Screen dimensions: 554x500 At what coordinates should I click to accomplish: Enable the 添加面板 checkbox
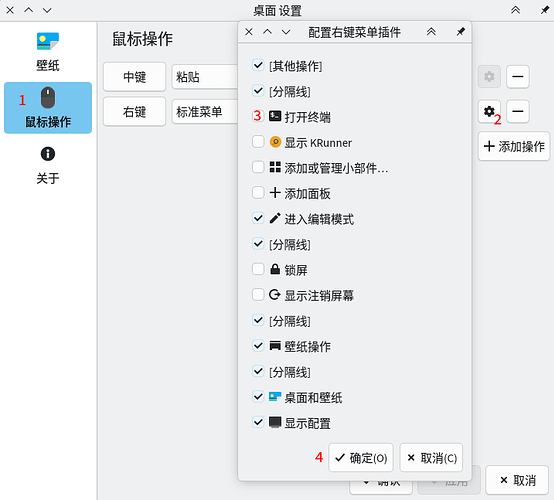pyautogui.click(x=258, y=193)
